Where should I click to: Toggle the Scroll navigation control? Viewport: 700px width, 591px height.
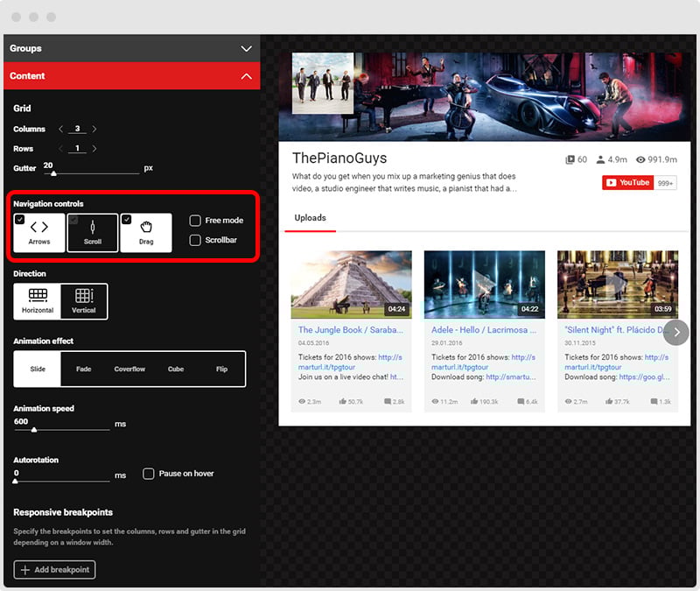click(93, 233)
